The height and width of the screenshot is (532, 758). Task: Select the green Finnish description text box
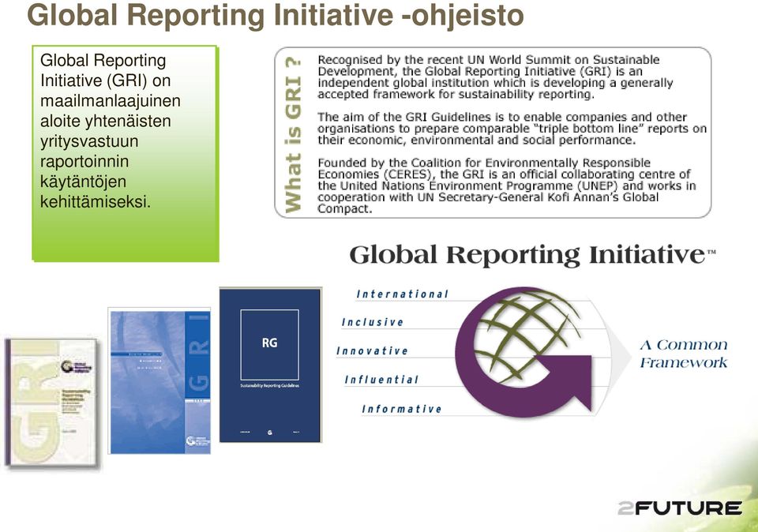126,154
